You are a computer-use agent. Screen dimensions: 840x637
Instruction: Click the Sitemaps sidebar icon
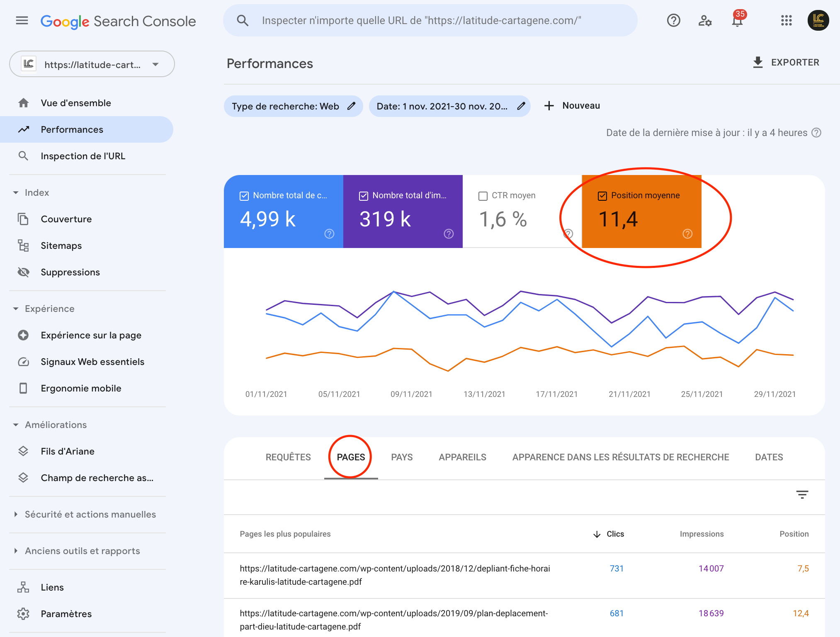(23, 246)
